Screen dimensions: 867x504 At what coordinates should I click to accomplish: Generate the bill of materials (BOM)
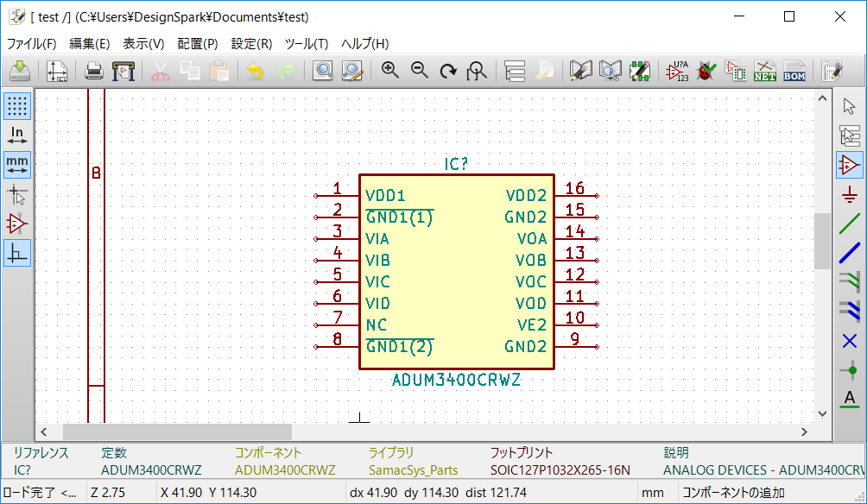[794, 71]
